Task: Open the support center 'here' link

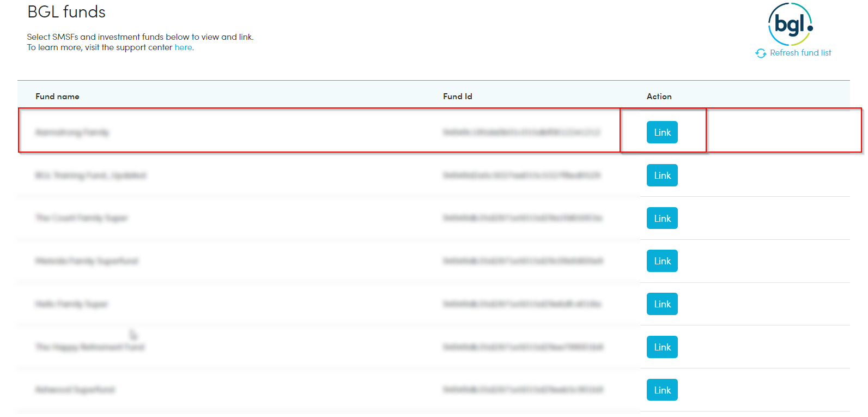Action: coord(183,47)
